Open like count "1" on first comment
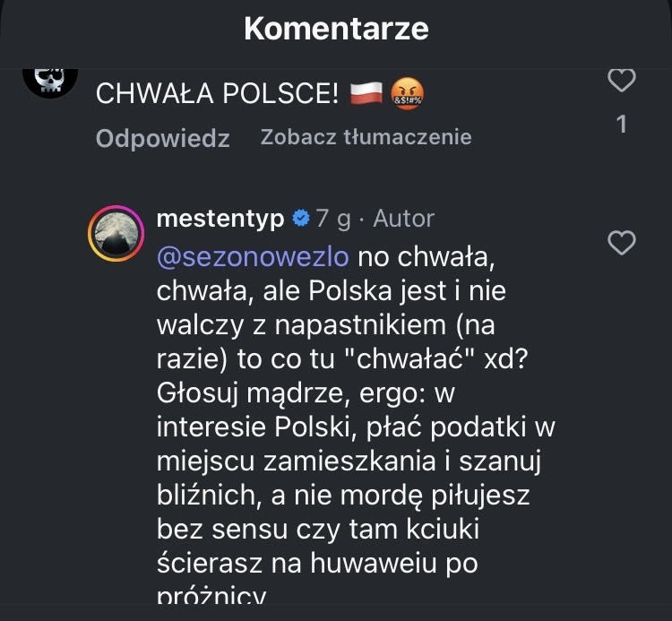 coord(622,124)
